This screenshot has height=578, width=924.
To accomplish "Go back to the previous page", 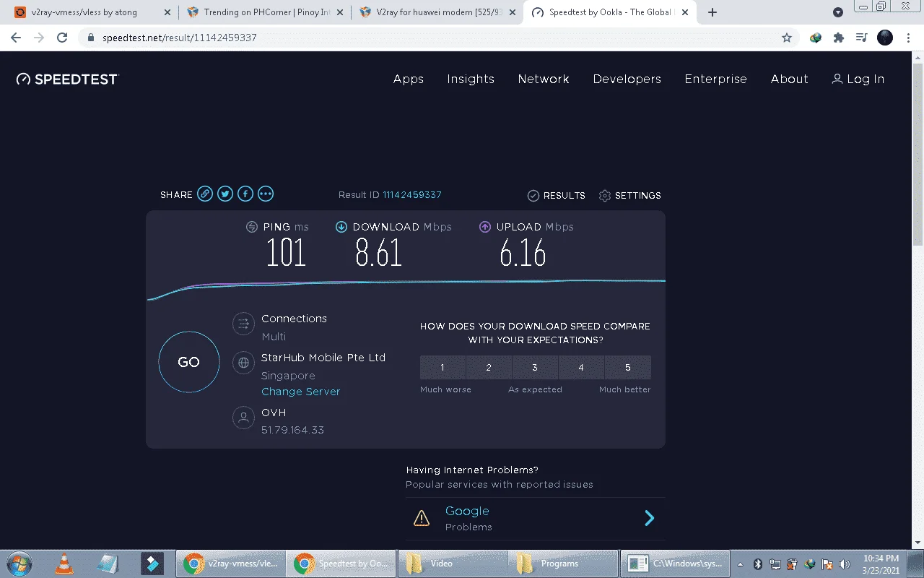I will pyautogui.click(x=16, y=38).
